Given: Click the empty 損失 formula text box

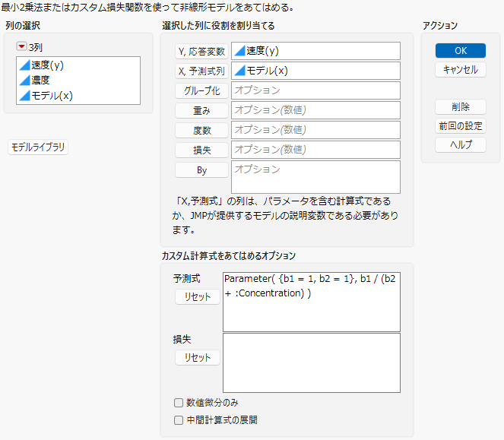Looking at the screenshot, I should pyautogui.click(x=312, y=362).
